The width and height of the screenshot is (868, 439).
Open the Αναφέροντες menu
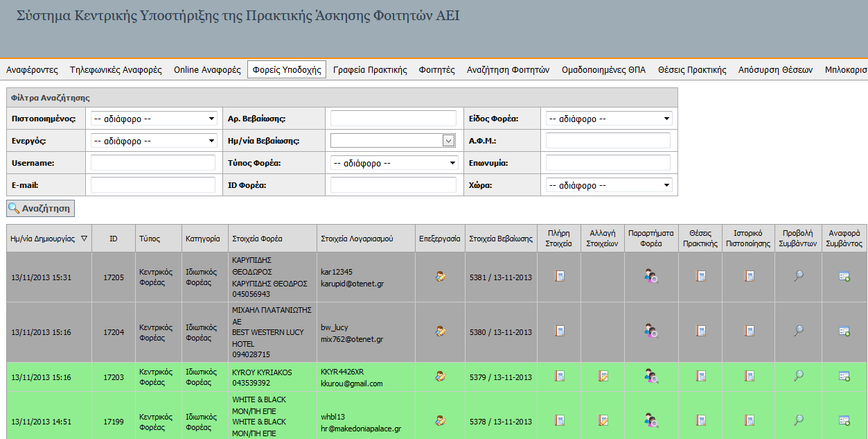[x=32, y=70]
